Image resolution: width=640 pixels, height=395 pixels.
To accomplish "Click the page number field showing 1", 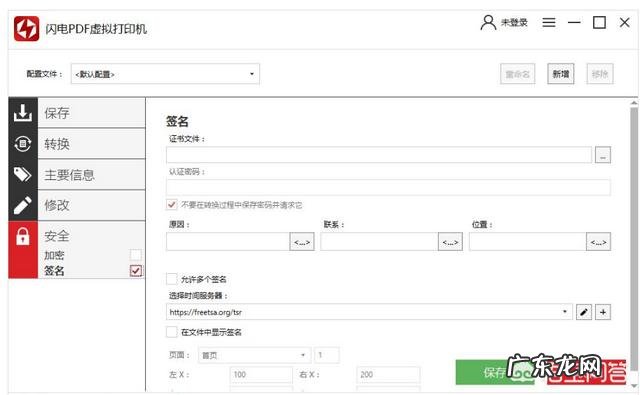I will (x=327, y=355).
